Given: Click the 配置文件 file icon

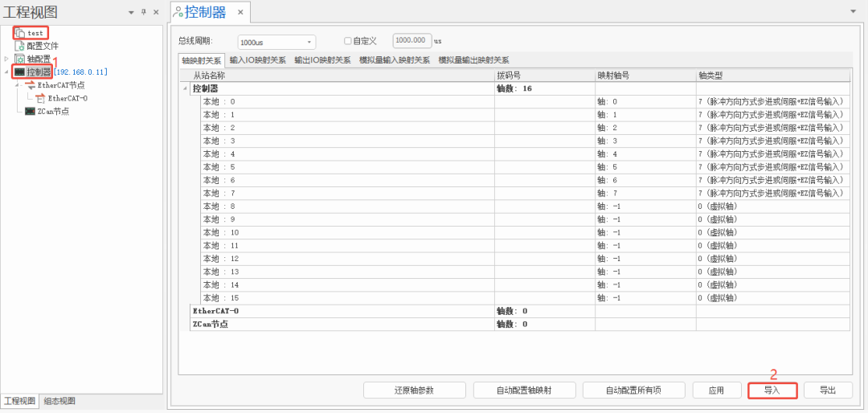Looking at the screenshot, I should (20, 46).
